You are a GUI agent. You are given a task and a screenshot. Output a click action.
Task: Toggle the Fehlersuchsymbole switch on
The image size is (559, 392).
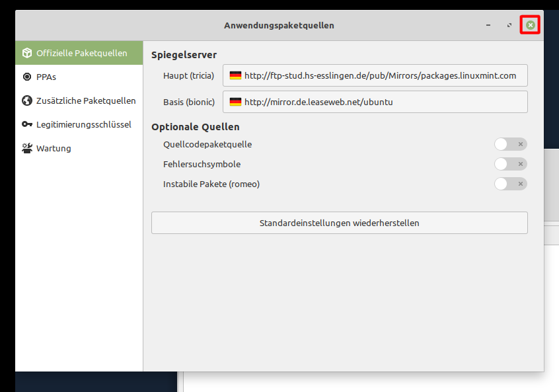(510, 164)
